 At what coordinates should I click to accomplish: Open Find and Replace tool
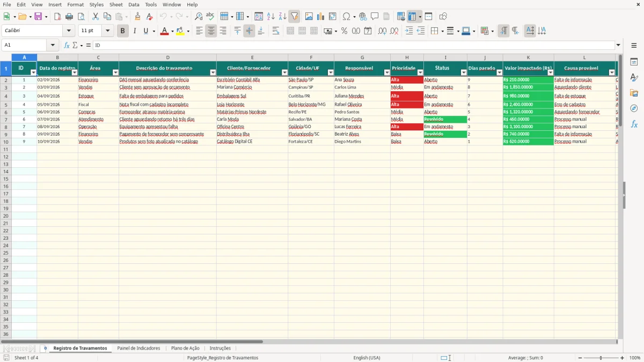[x=199, y=17]
